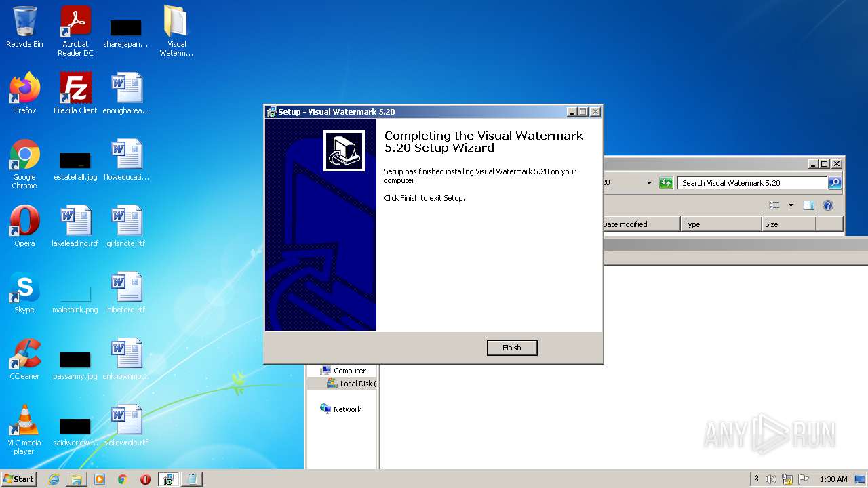Select Network in navigation pane
This screenshot has width=868, height=488.
tap(341, 409)
